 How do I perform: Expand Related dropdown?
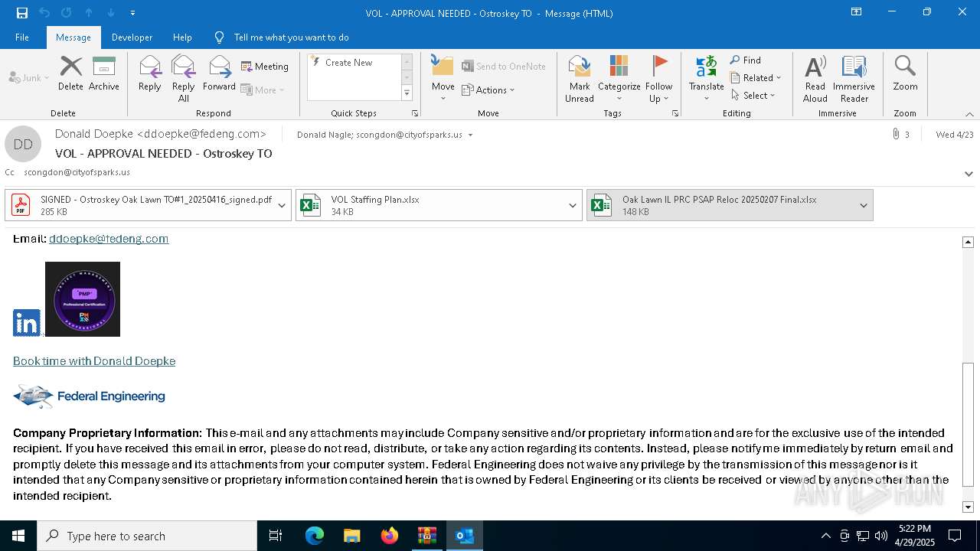756,78
